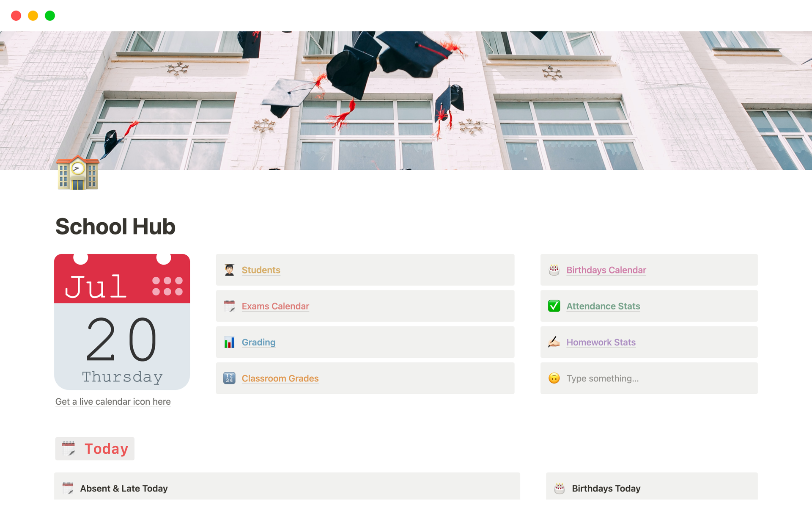This screenshot has height=508, width=812.
Task: Click the writing hand Homework Stats icon
Action: point(554,342)
